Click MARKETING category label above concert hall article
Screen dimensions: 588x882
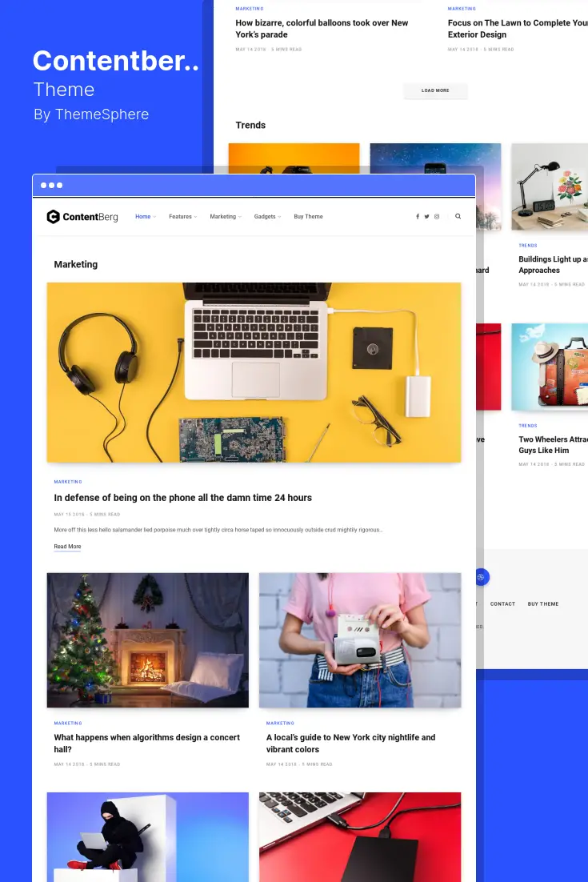pos(68,724)
